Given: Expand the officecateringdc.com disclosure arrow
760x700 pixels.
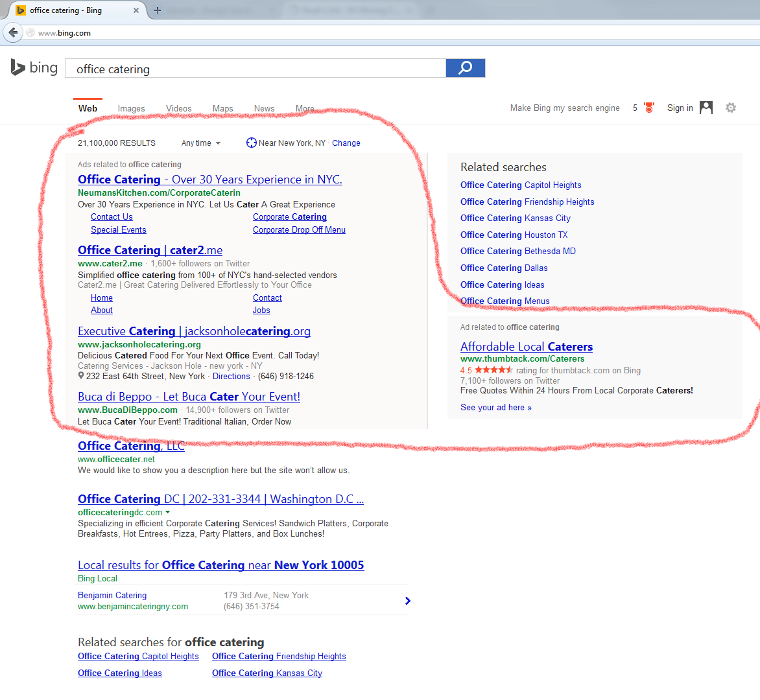Looking at the screenshot, I should 167,513.
